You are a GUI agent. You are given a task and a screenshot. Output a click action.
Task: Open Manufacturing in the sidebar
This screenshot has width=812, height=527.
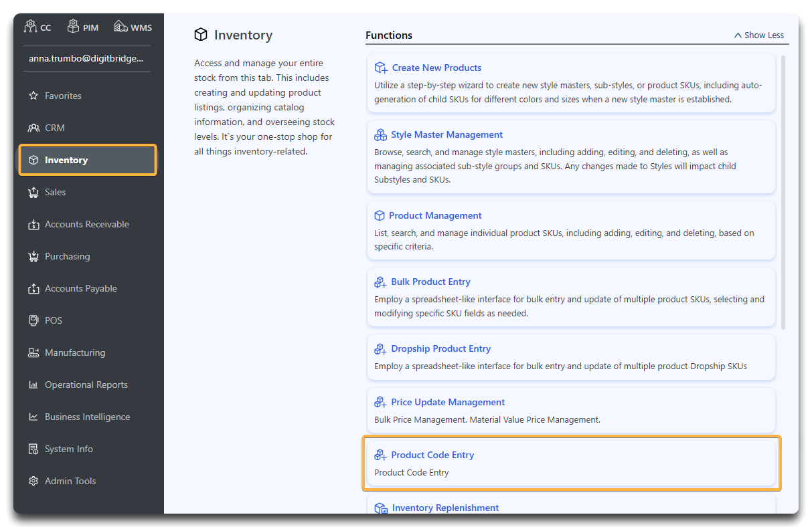[x=74, y=352]
